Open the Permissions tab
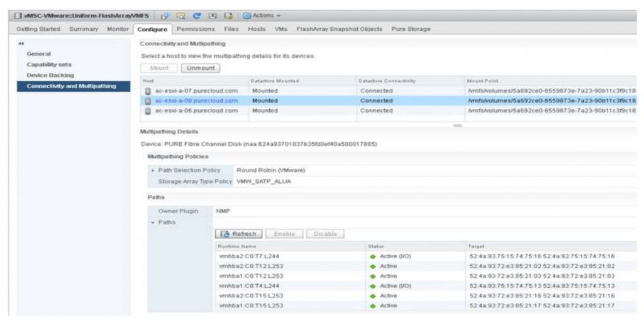This screenshot has height=330, width=644. (196, 29)
